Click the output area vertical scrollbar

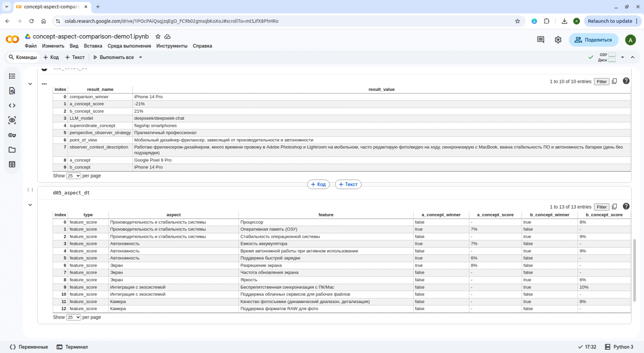click(635, 270)
